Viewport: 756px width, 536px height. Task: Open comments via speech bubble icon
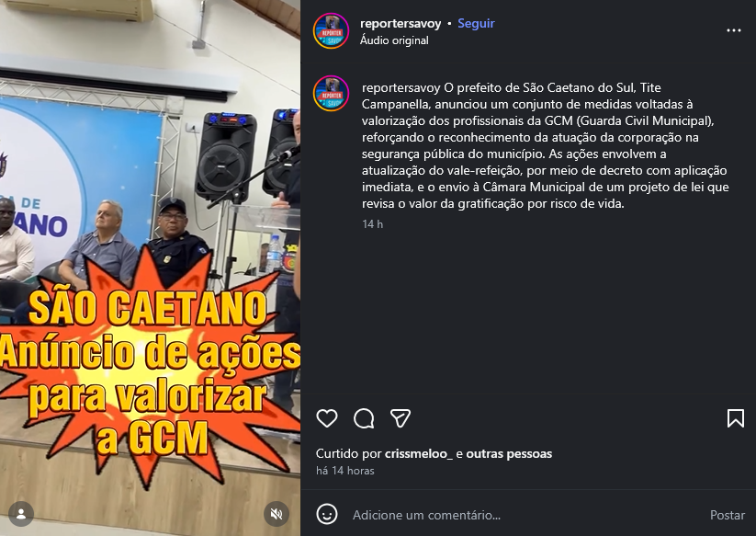pyautogui.click(x=364, y=418)
